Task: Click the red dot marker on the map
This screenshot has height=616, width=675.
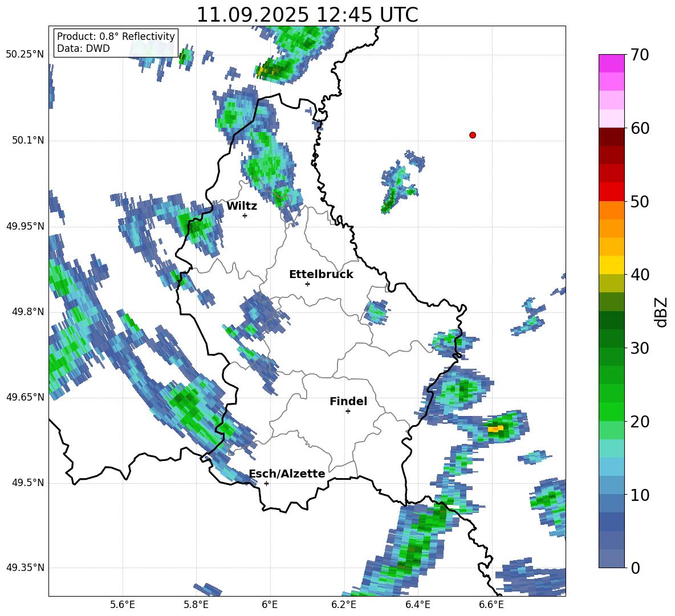Action: click(x=473, y=135)
